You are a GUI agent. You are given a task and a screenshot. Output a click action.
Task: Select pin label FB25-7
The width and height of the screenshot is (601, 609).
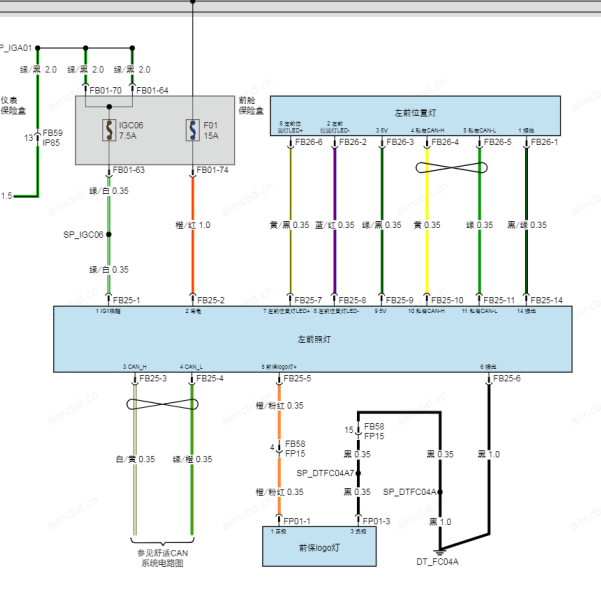308,300
